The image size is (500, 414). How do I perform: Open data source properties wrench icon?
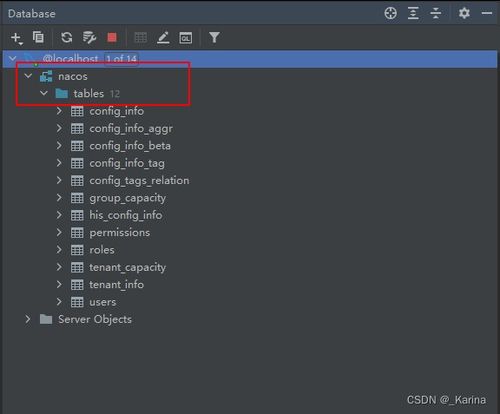click(89, 37)
